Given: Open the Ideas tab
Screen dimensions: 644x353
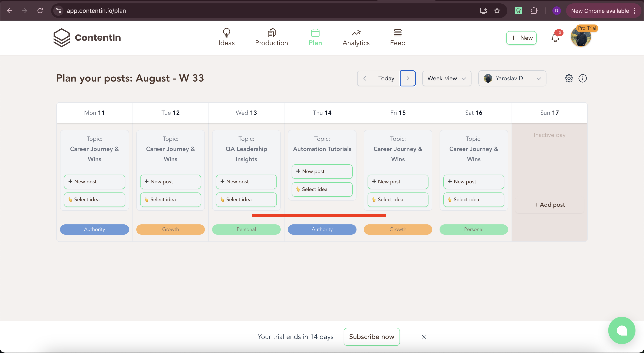Looking at the screenshot, I should (227, 37).
